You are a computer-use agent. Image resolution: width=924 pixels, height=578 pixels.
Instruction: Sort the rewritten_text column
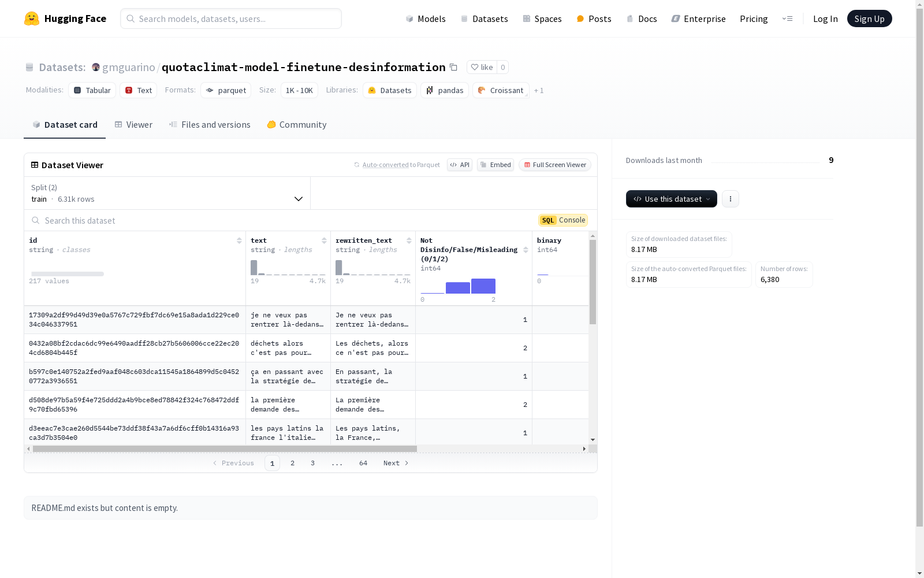pyautogui.click(x=409, y=240)
